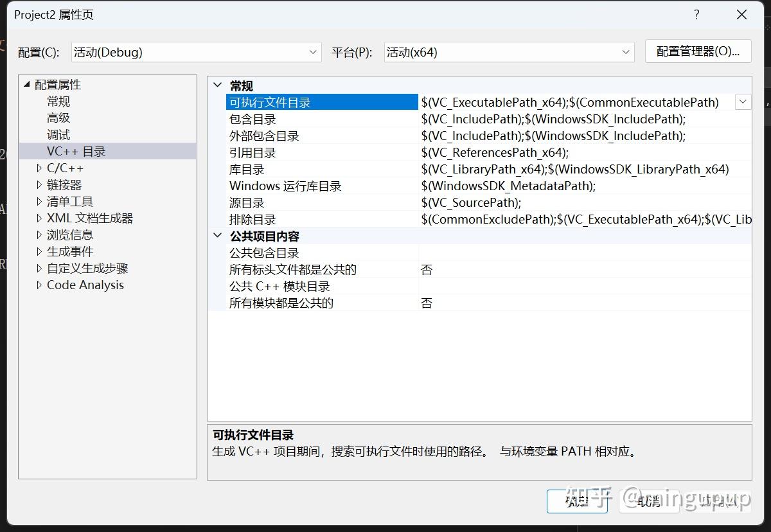771x532 pixels.
Task: Select the 库目录 property row
Action: coord(289,169)
